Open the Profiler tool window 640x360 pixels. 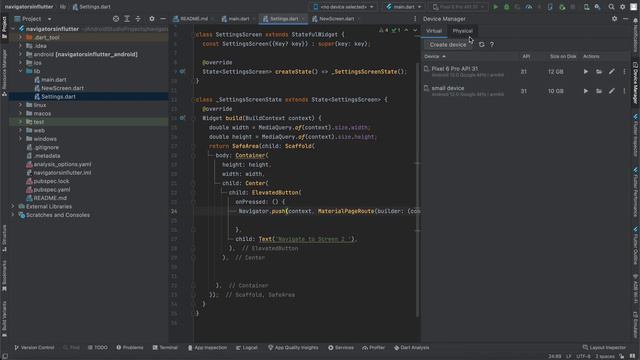[373, 348]
